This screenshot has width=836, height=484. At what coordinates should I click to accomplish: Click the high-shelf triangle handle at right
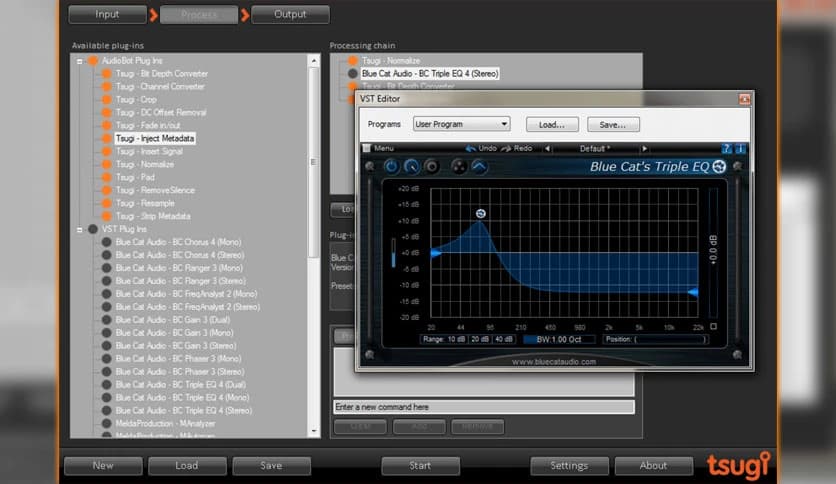[x=693, y=292]
